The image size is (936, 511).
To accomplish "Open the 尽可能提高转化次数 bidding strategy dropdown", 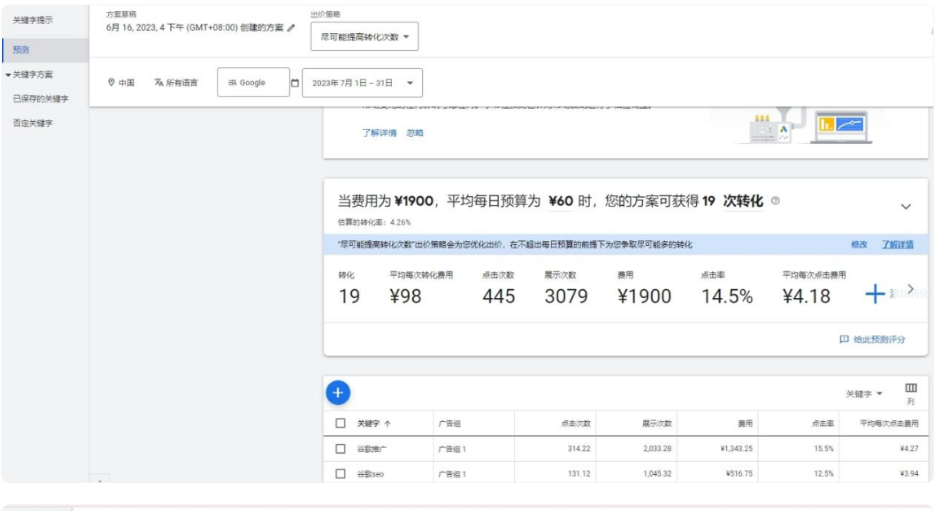I will pos(365,36).
